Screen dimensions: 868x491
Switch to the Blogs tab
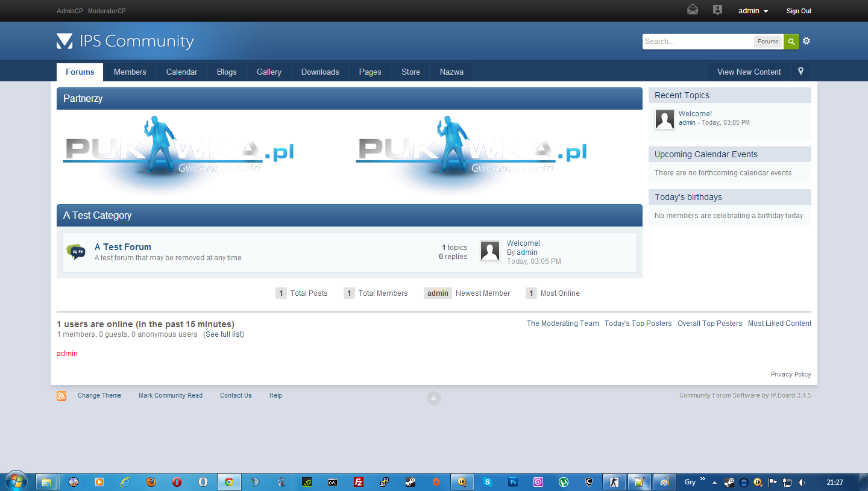[227, 72]
